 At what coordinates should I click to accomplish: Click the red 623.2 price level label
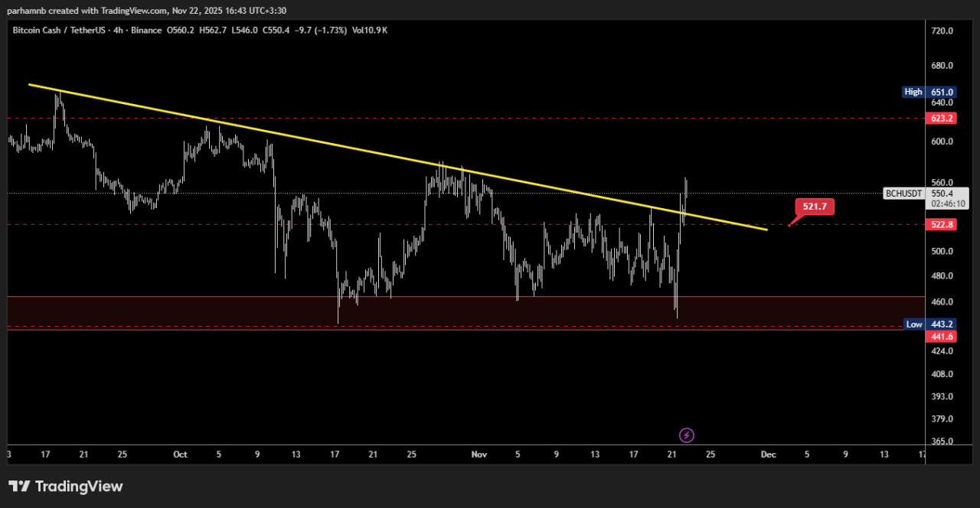pos(941,119)
